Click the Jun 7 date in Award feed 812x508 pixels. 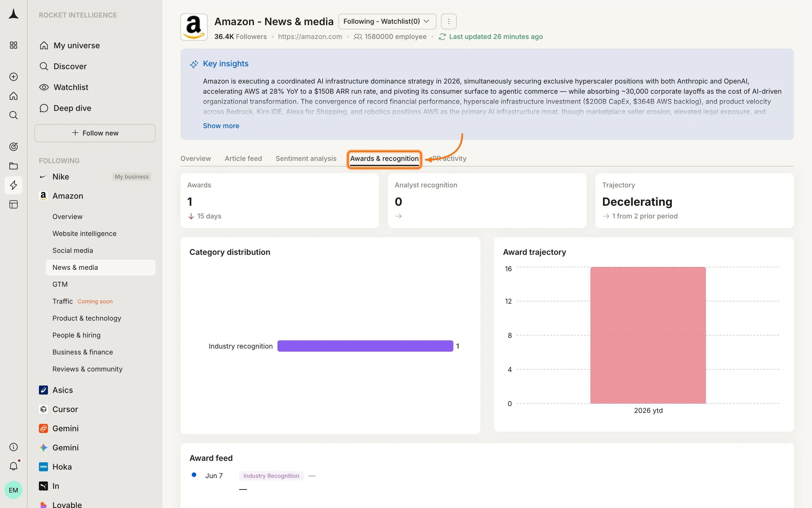point(214,476)
